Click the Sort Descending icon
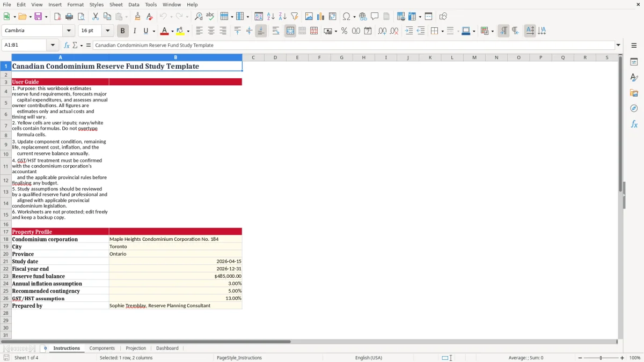 point(283,17)
